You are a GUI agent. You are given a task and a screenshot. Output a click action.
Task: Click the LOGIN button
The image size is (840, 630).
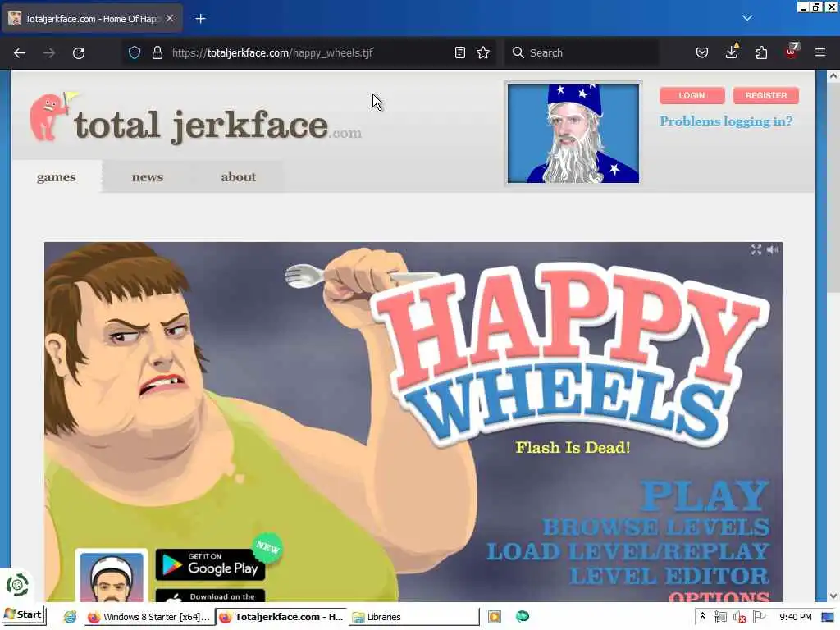coord(692,95)
